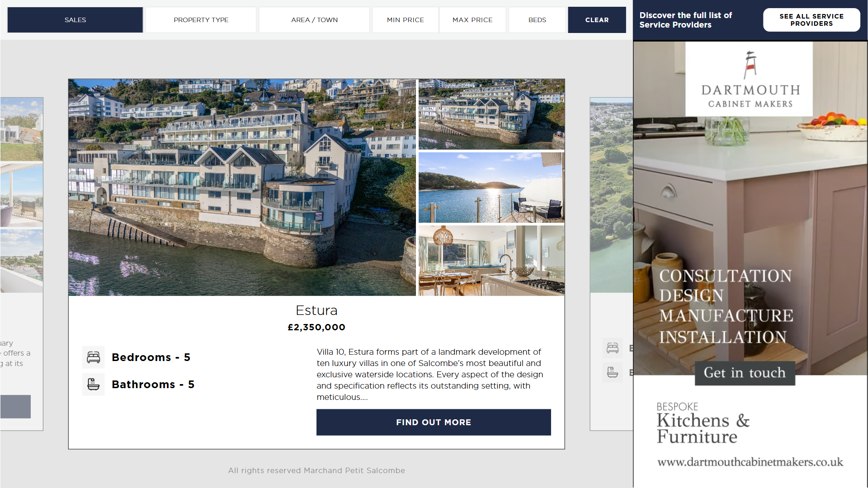
Task: Visit www.dartmouthcabinetmakers.co.uk link
Action: coord(750,462)
